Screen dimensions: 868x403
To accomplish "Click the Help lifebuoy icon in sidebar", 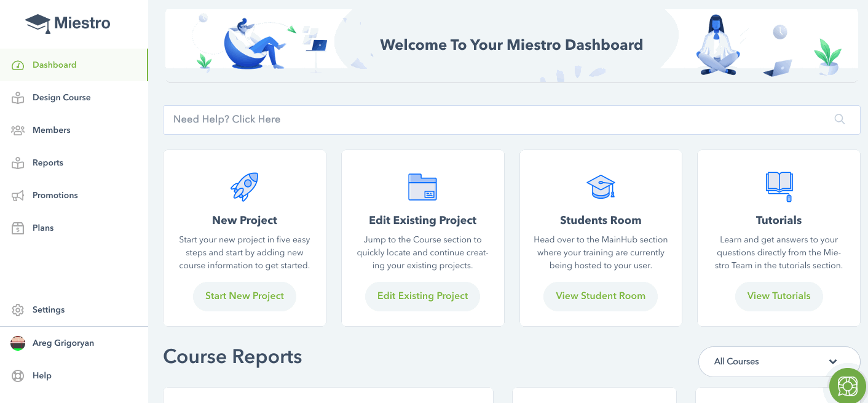I will click(x=18, y=376).
